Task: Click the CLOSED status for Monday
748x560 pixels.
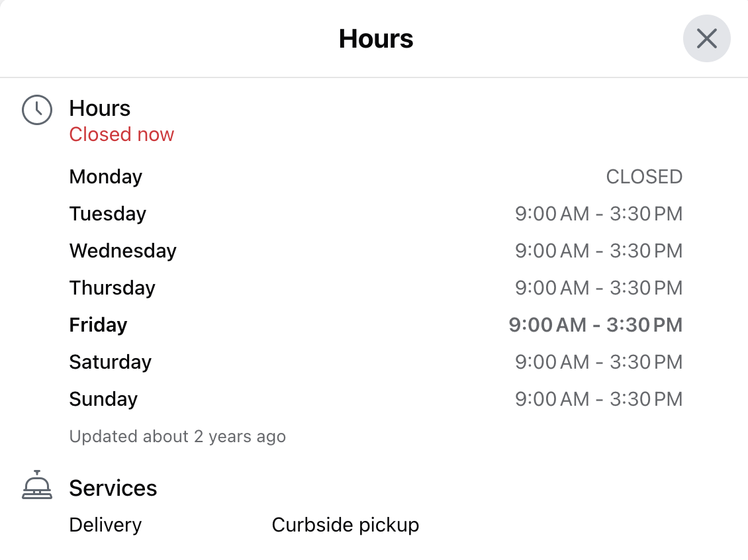Action: [644, 177]
